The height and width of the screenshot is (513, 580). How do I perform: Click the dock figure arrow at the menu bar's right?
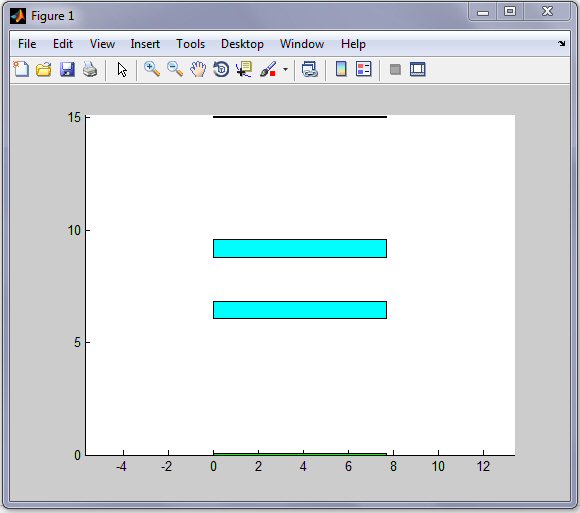(562, 44)
